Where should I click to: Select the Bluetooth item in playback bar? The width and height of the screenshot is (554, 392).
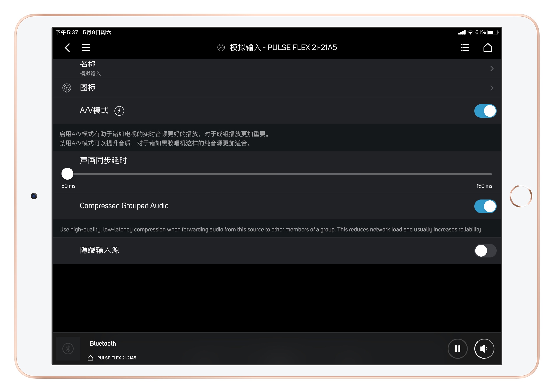[103, 343]
